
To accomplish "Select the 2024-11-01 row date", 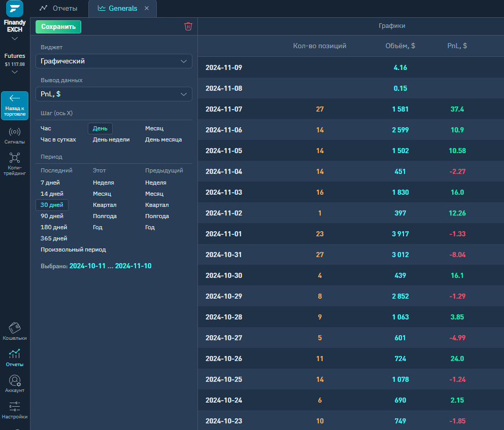I will [224, 234].
